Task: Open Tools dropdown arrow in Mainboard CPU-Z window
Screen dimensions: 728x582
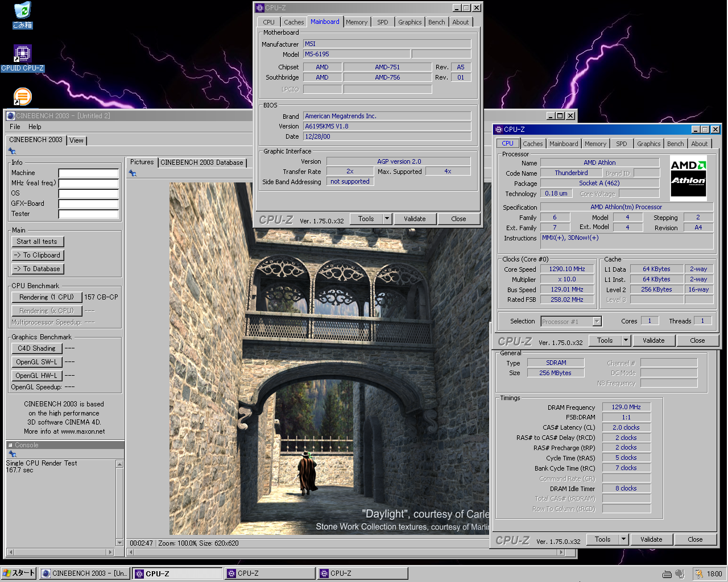Action: point(387,219)
